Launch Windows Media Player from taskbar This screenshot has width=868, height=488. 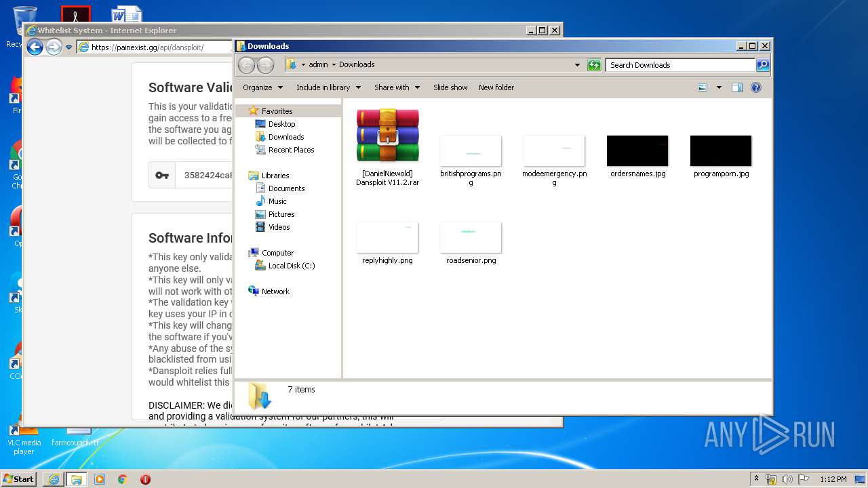100,479
